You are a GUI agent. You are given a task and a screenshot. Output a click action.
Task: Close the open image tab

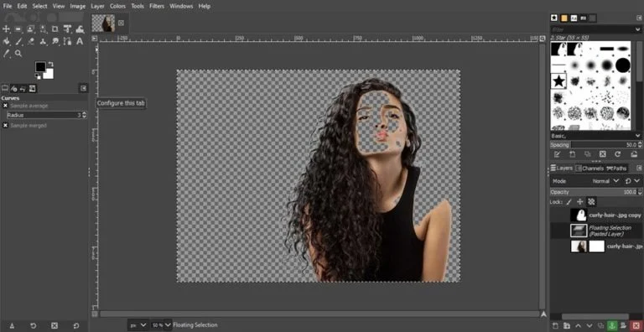tap(121, 23)
